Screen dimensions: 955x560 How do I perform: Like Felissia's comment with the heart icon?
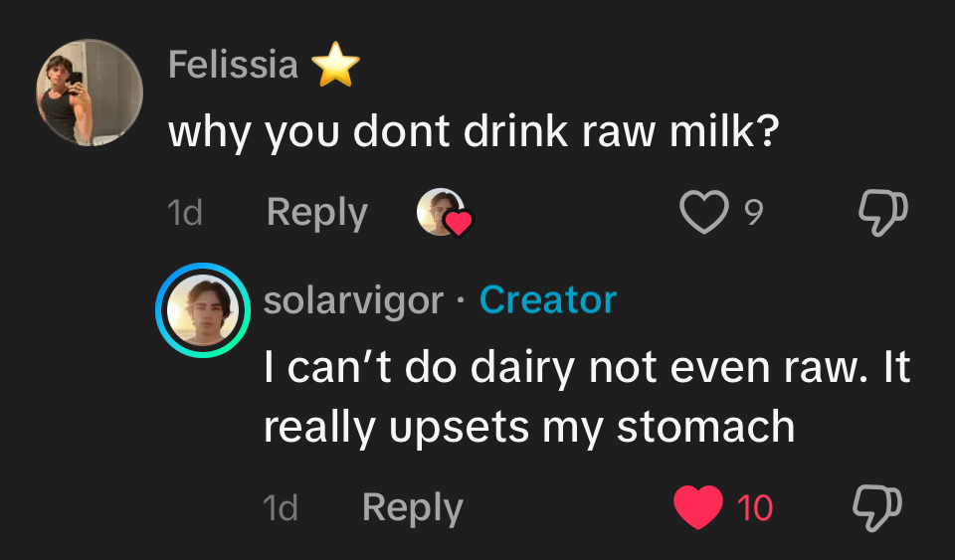pos(703,212)
